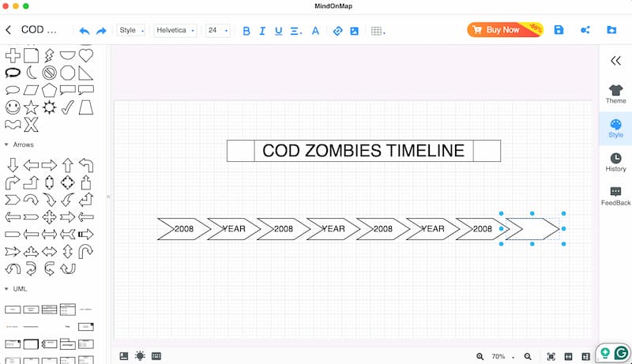Collapse the Arrows shape section

tap(6, 144)
